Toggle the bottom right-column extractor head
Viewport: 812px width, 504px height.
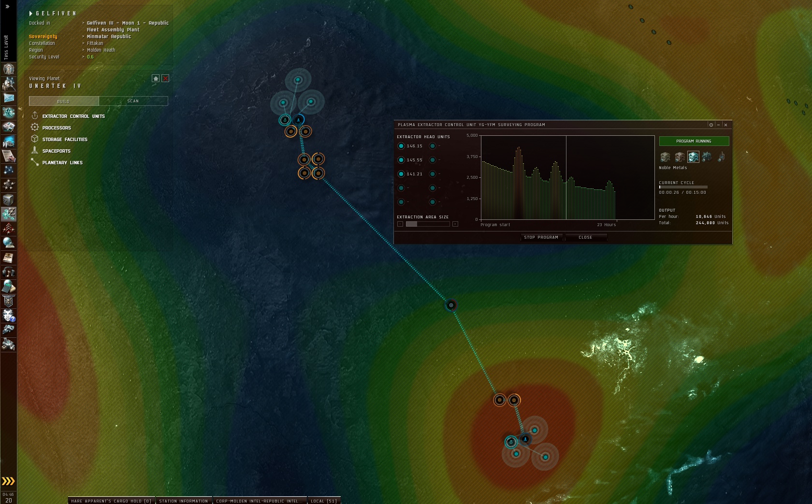click(x=433, y=202)
